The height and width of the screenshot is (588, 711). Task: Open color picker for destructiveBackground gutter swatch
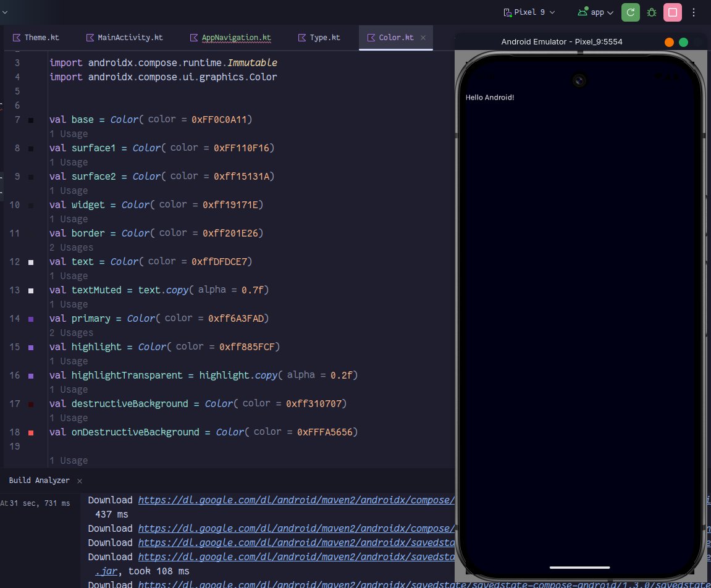[x=31, y=405]
